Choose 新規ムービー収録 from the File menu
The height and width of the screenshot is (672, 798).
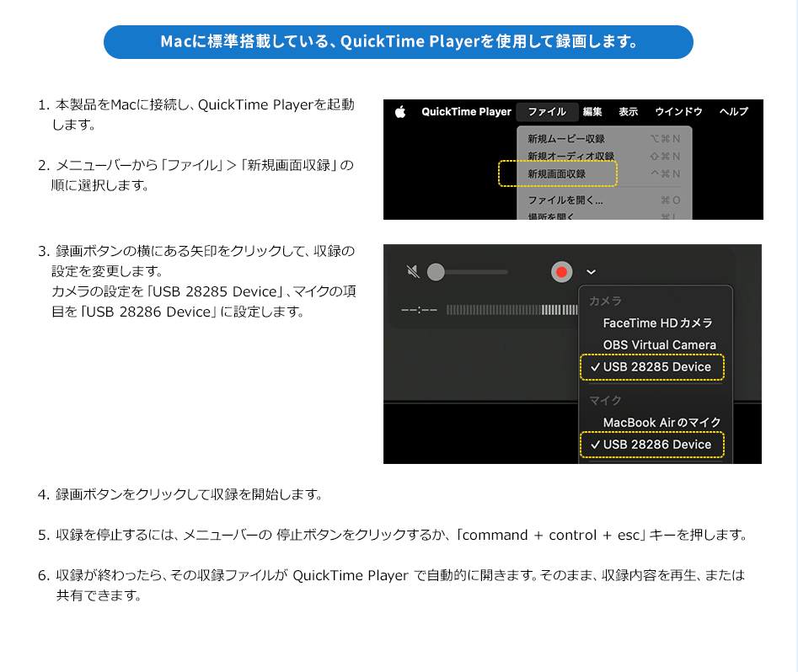point(604,139)
